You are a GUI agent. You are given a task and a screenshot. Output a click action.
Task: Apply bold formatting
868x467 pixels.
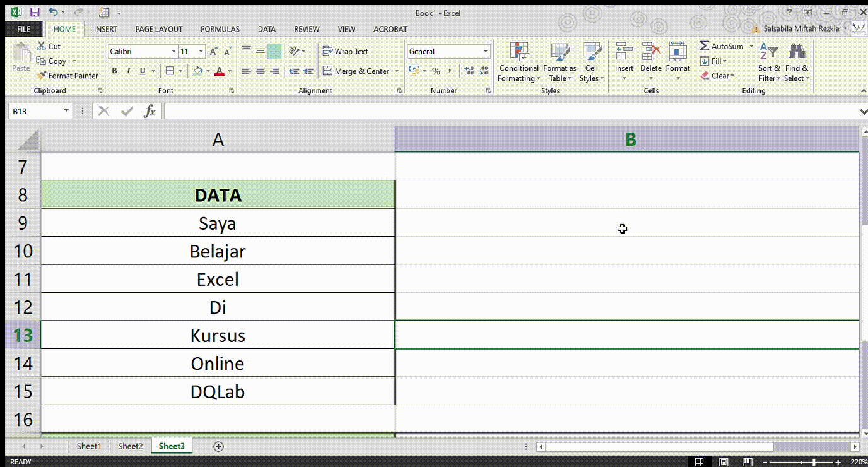tap(114, 71)
